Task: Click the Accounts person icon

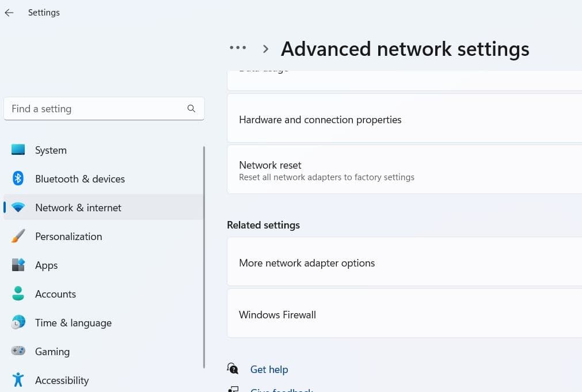Action: coord(18,294)
